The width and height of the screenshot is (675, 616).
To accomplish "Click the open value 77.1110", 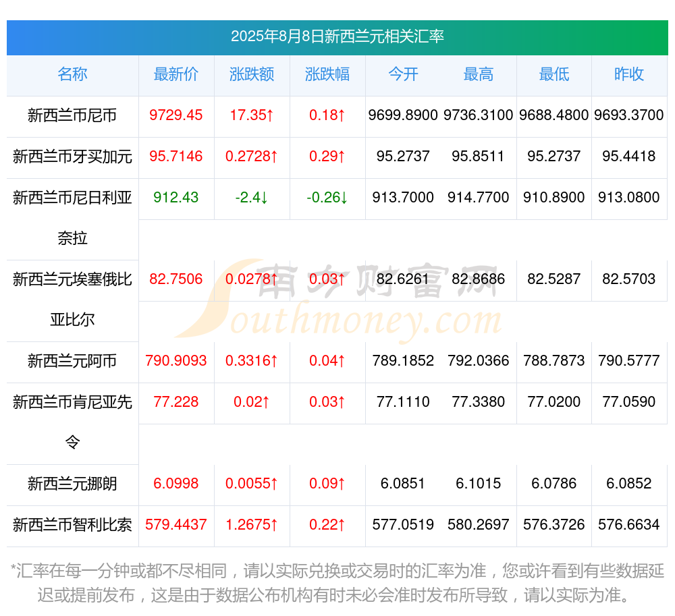I will pos(403,401).
